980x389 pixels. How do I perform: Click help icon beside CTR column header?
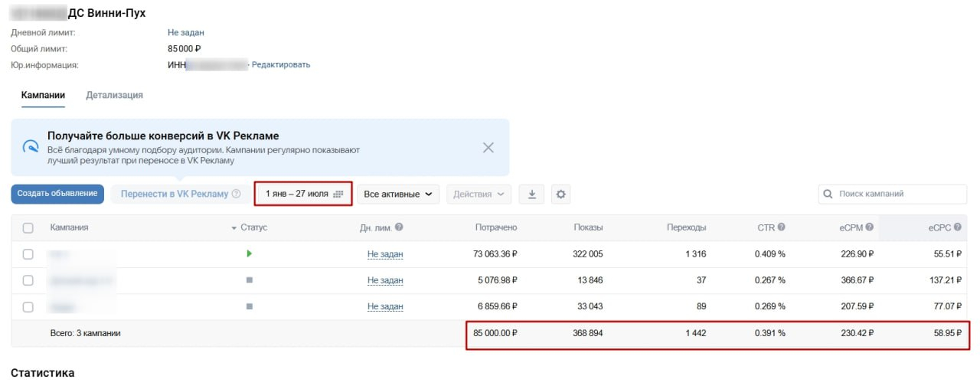(781, 227)
